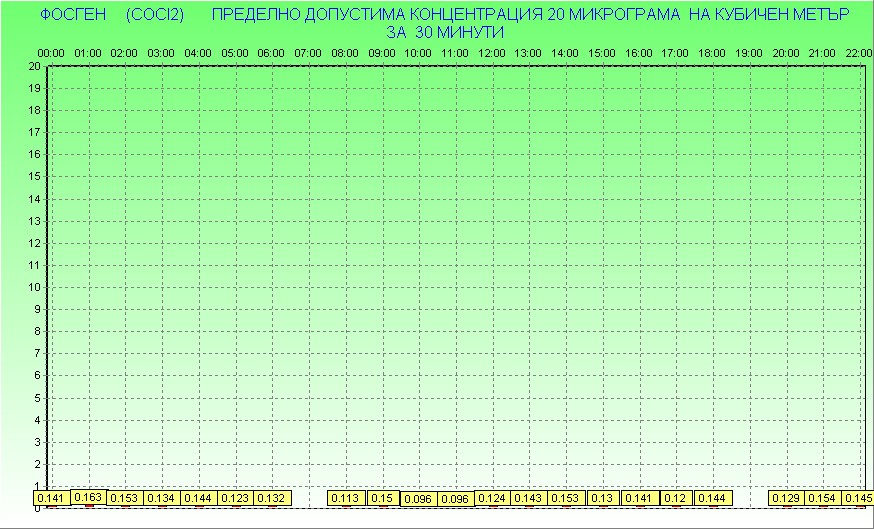The width and height of the screenshot is (874, 529).
Task: Select the 0.143 data label
Action: [528, 498]
